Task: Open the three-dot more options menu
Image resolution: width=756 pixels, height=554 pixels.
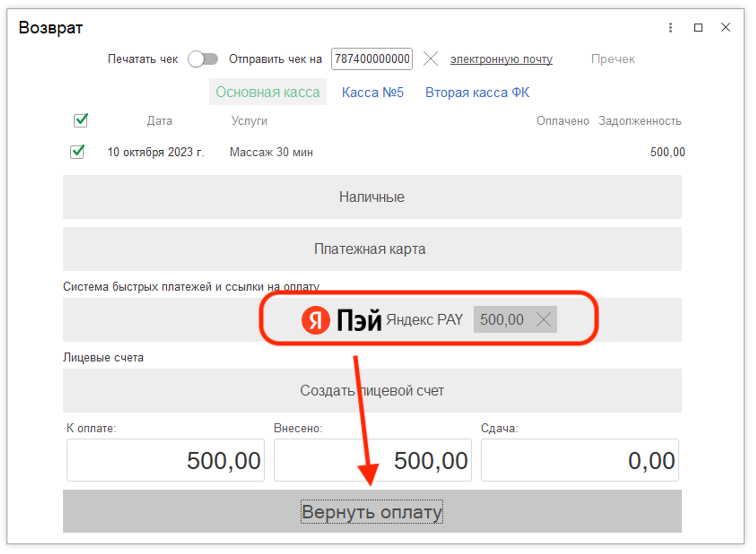Action: 670,28
